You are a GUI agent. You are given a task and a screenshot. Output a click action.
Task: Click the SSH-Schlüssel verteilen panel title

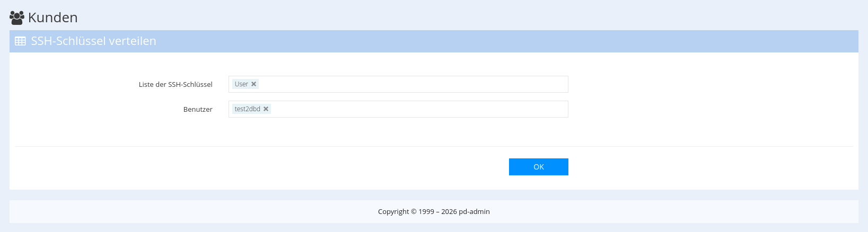click(93, 41)
